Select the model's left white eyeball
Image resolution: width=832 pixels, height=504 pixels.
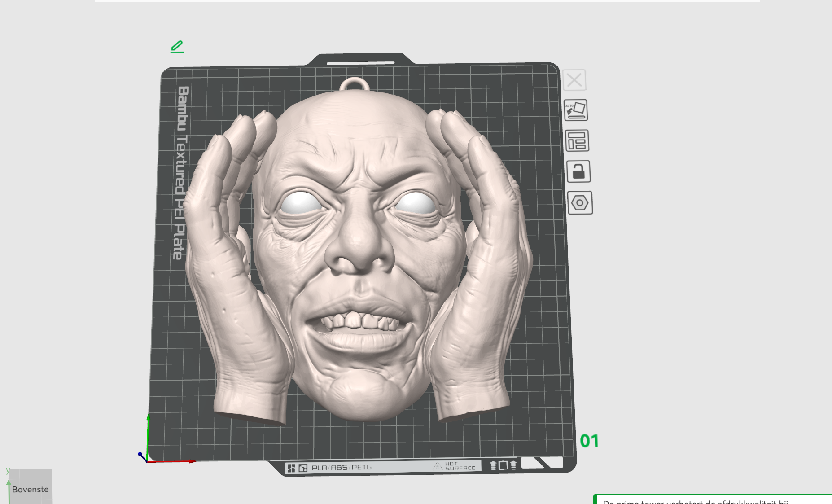coord(300,202)
